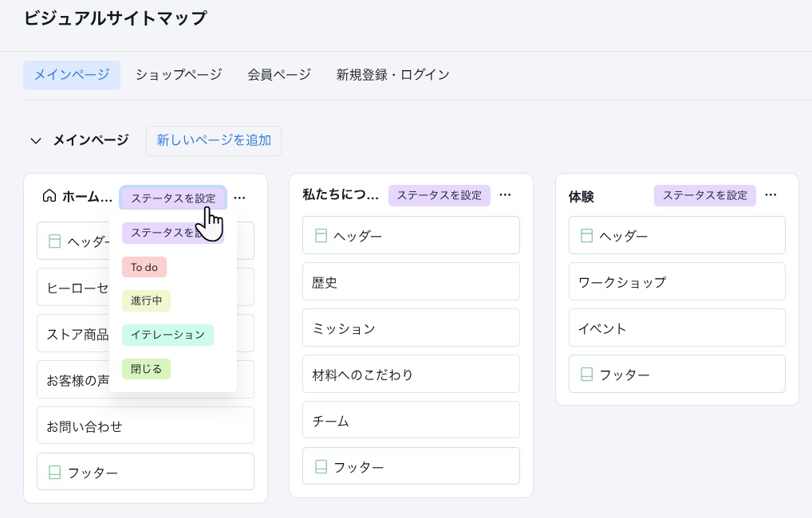Click the header icon on the 体験 card

tap(586, 235)
